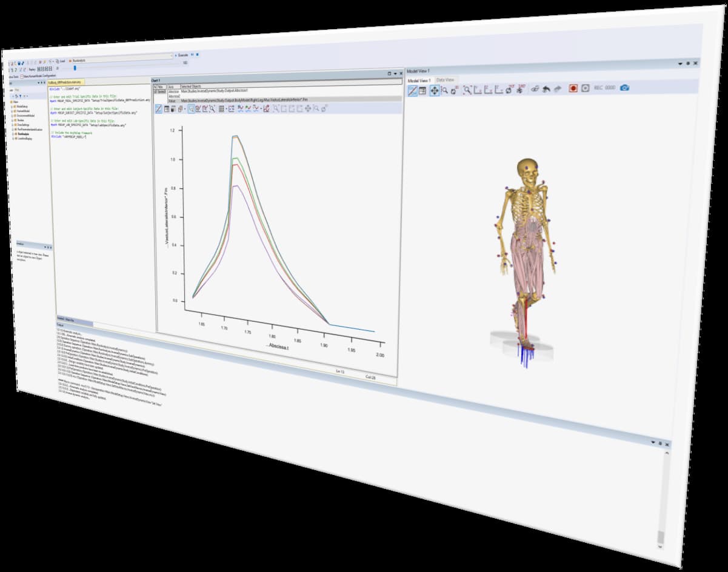Activate the Zoom tool in Model View toolbar
The height and width of the screenshot is (572, 728).
444,90
